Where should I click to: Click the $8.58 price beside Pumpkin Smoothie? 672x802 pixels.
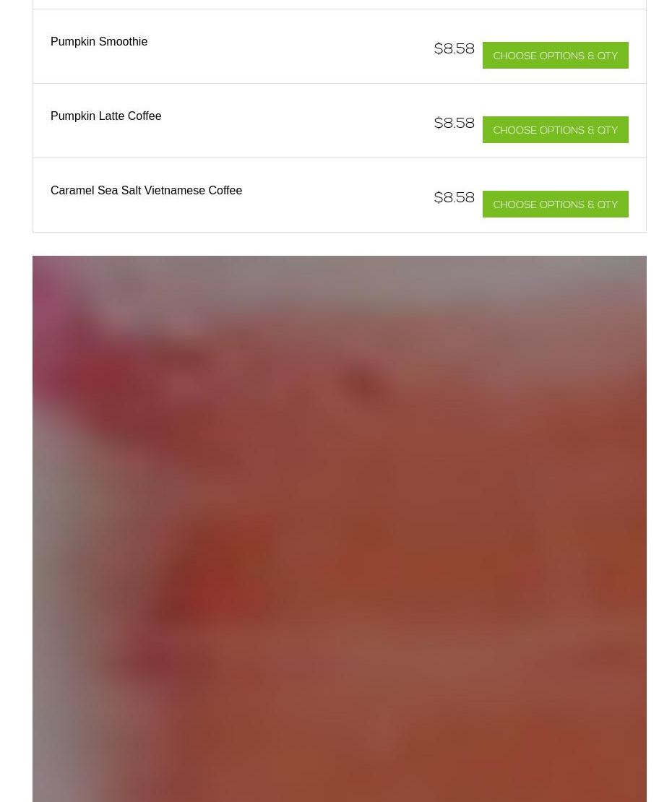point(454,48)
